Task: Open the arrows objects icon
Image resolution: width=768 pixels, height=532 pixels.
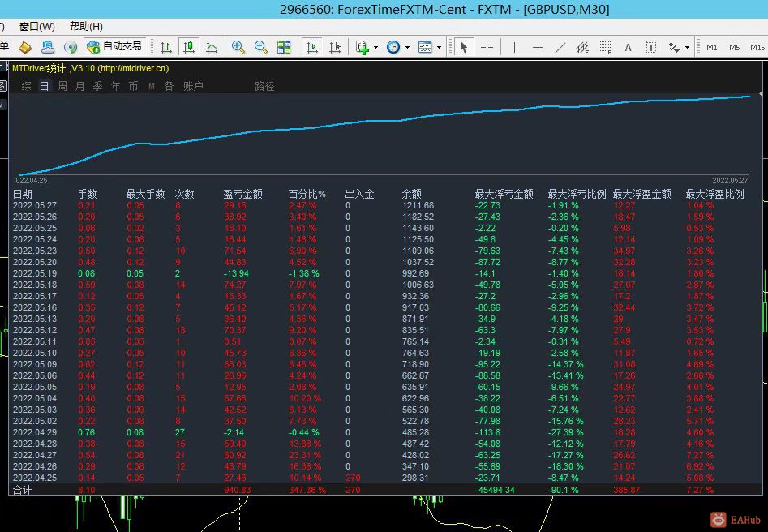Action: pyautogui.click(x=674, y=47)
